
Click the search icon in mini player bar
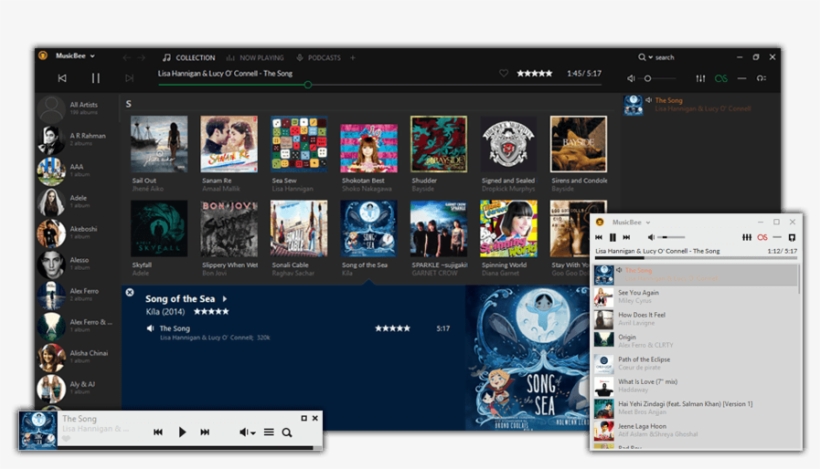[x=287, y=432]
